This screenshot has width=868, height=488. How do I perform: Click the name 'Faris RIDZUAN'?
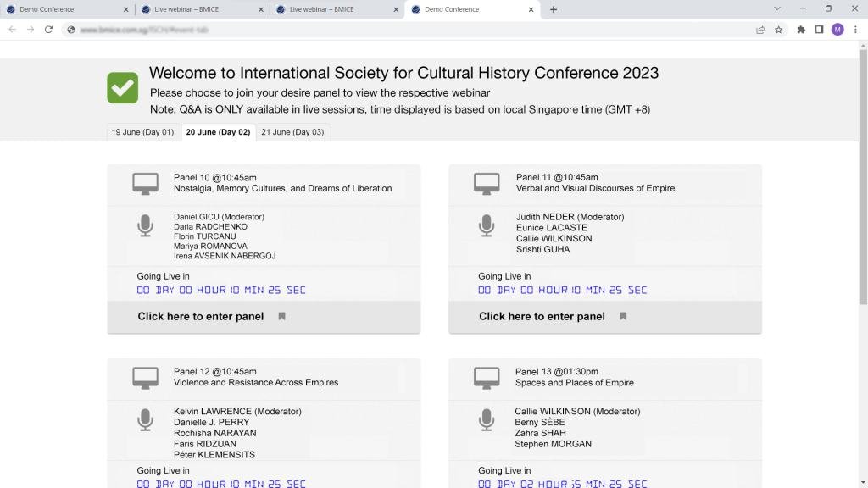205,444
